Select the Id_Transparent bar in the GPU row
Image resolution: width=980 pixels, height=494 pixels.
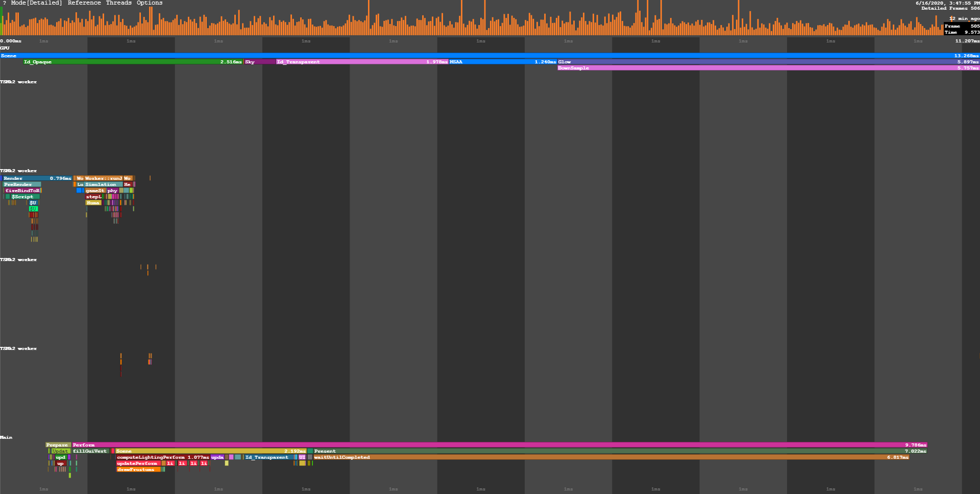[362, 62]
